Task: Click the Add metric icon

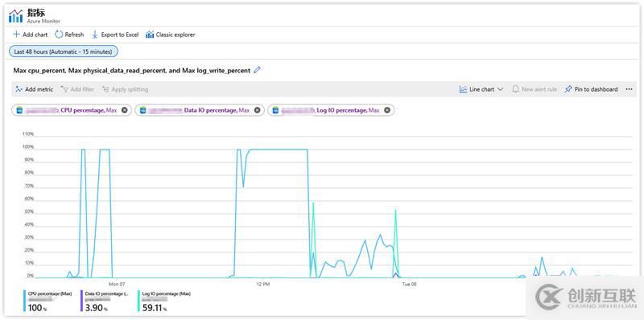Action: [x=19, y=89]
